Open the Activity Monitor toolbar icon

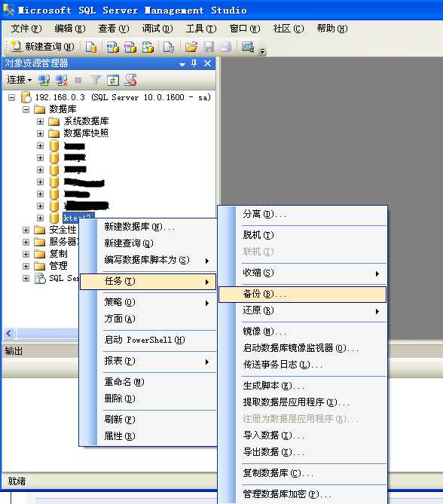point(248,47)
